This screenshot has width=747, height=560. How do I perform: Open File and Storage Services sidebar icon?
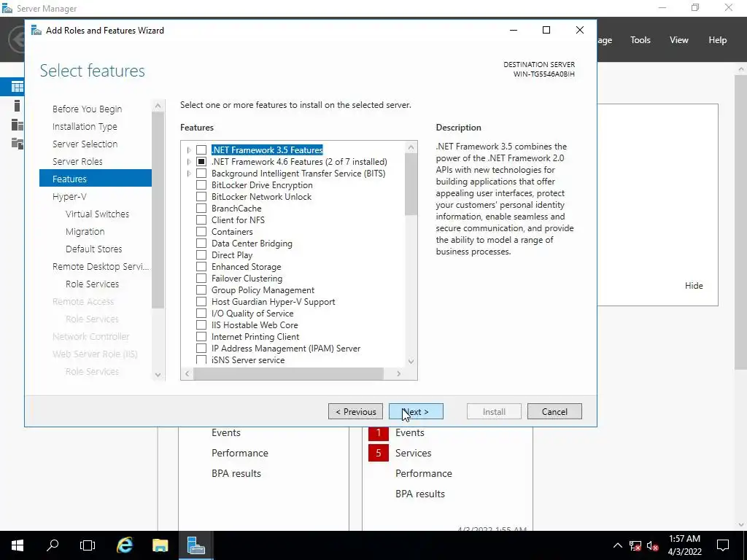pos(18,144)
